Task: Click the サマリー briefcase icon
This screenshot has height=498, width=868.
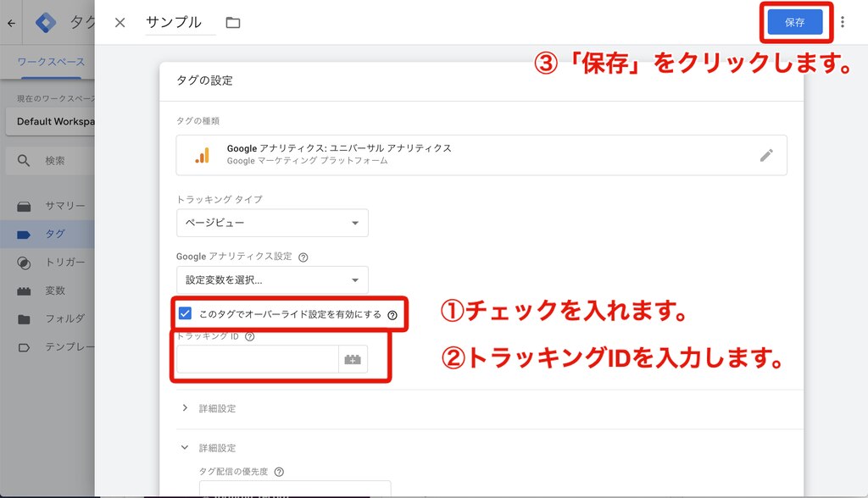Action: click(x=24, y=207)
